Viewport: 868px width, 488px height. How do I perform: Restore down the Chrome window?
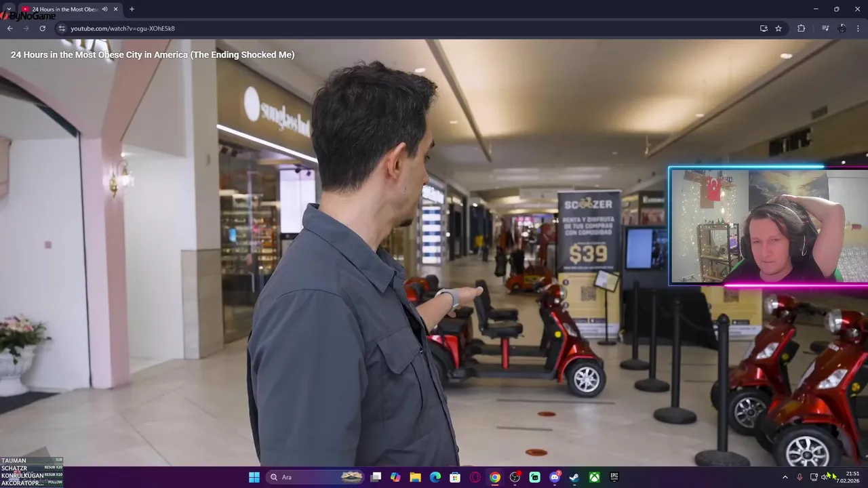click(836, 9)
